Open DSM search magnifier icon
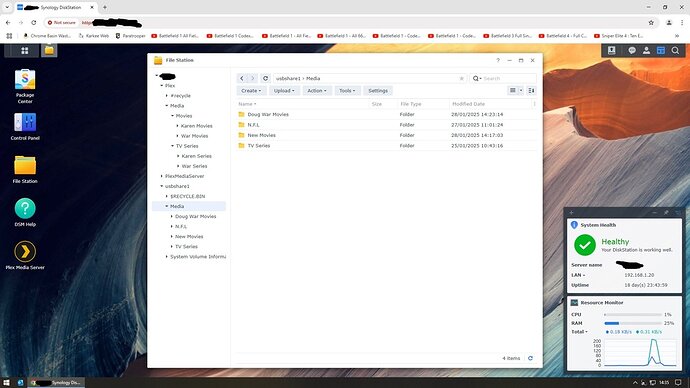690x388 pixels. click(675, 51)
